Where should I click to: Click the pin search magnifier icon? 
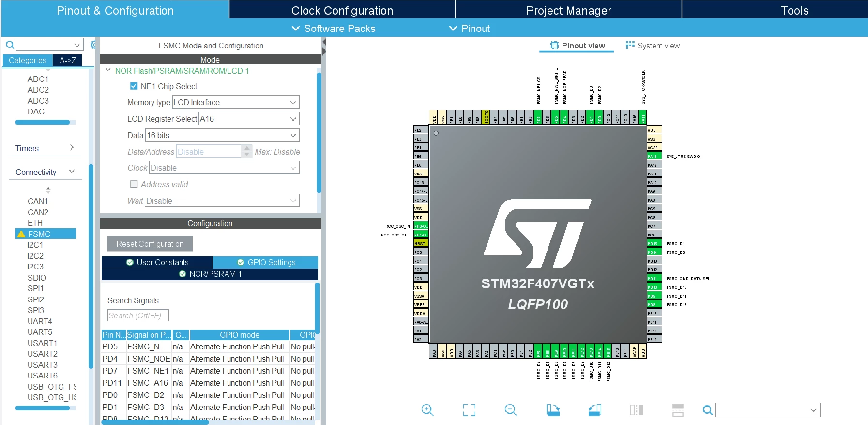click(707, 410)
